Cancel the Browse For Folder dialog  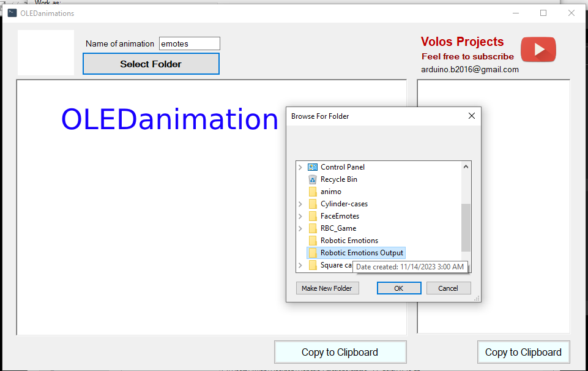448,288
